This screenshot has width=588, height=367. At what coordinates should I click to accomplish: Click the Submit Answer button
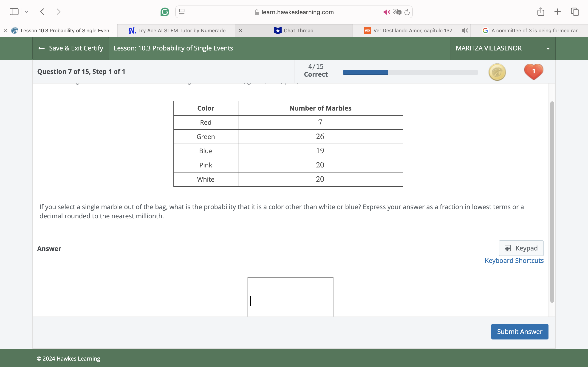click(x=520, y=331)
